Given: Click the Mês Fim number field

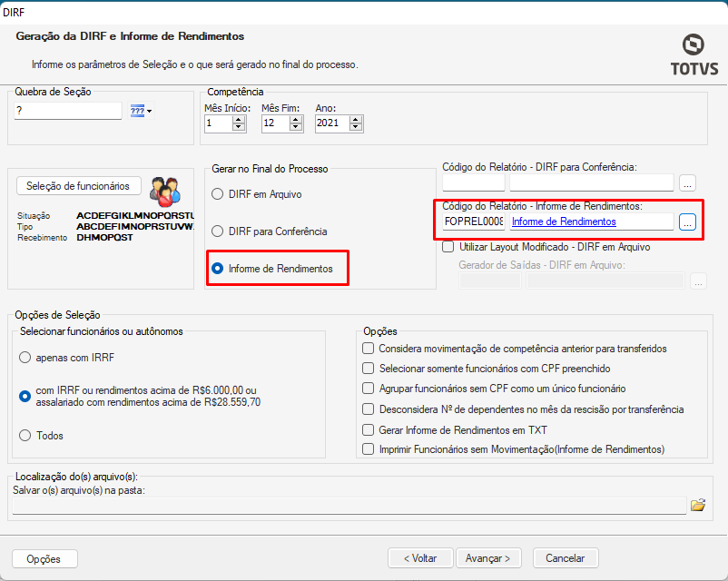Looking at the screenshot, I should click(275, 123).
